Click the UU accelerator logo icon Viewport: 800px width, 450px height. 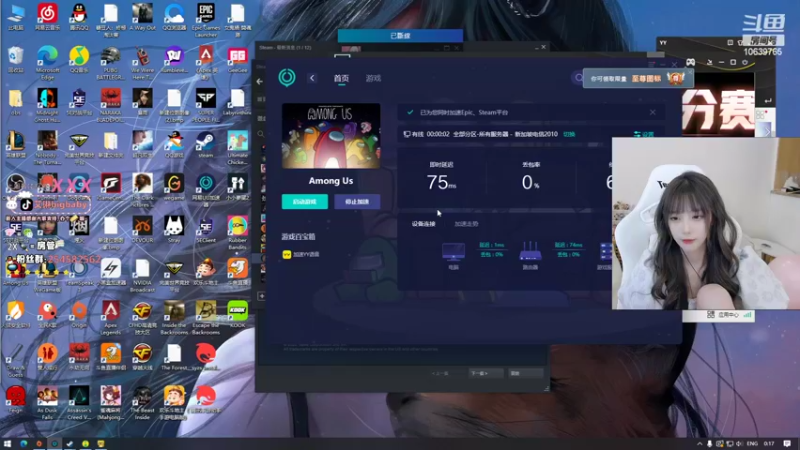tap(287, 78)
